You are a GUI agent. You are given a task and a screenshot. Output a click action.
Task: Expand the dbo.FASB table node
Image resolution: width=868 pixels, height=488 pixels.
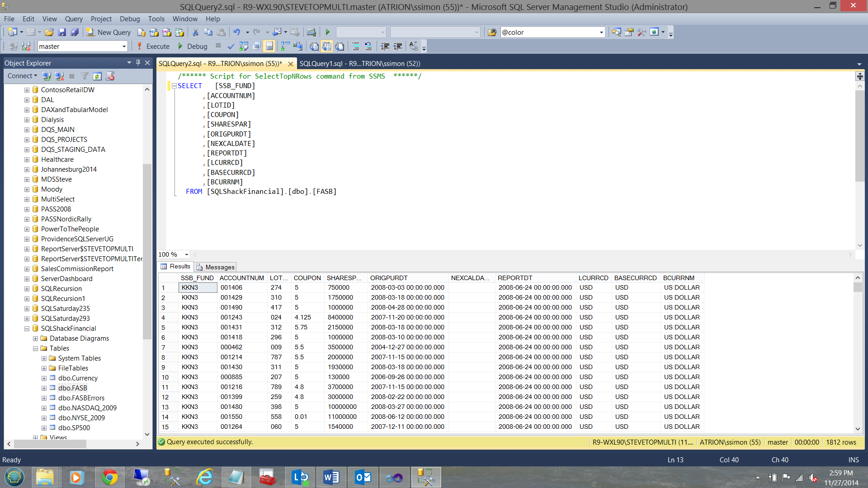point(44,388)
